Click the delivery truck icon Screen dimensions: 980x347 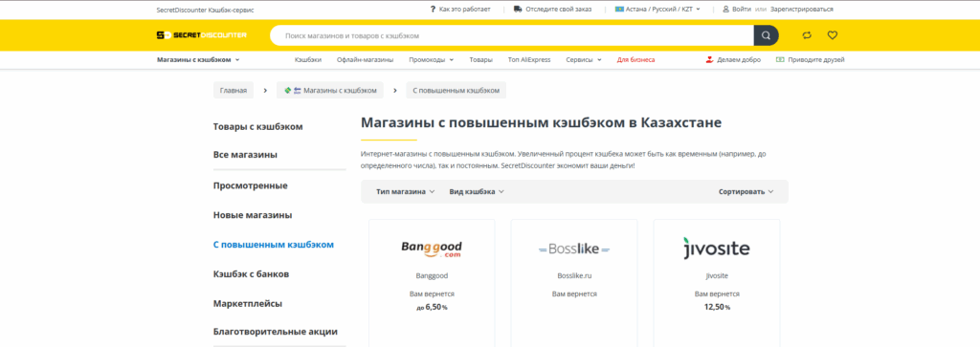coord(518,10)
